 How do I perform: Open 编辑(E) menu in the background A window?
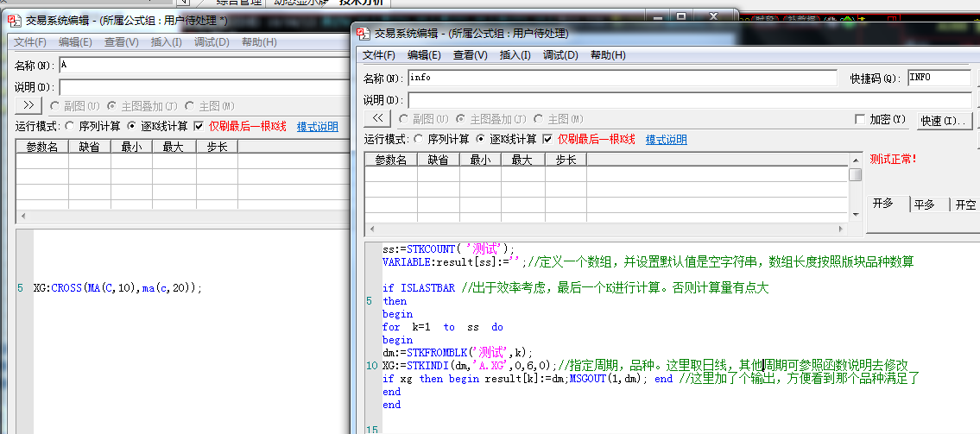[75, 42]
